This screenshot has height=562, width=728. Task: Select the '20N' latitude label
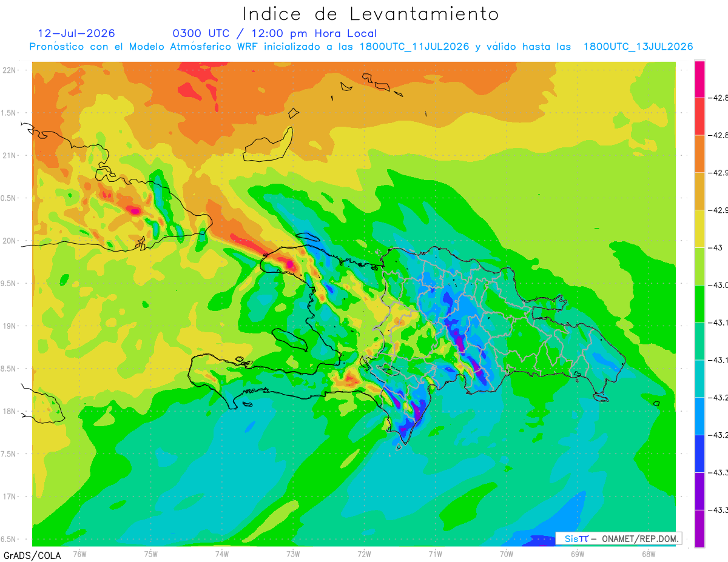coord(9,241)
